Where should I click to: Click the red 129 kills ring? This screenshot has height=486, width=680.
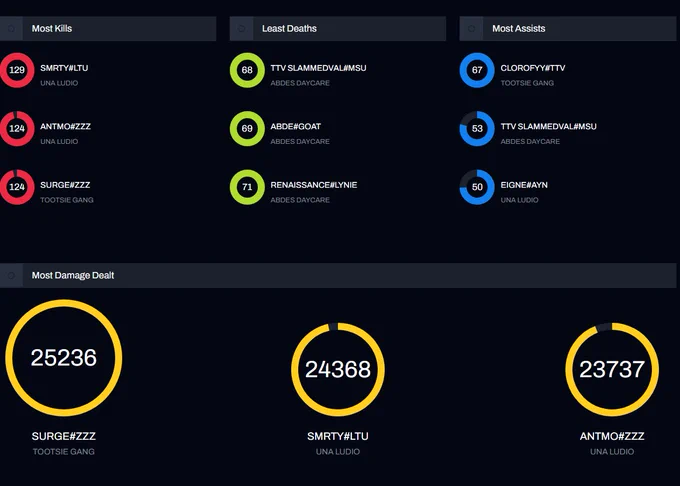coord(17,70)
